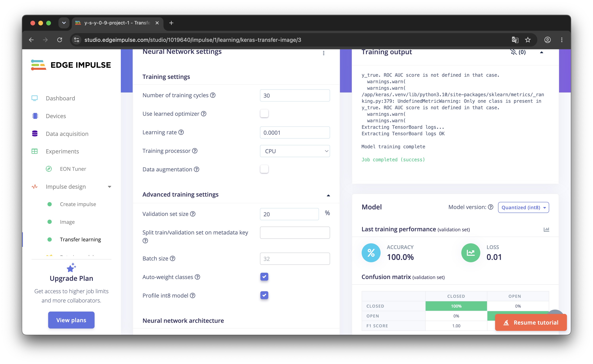Reload the page using the refresh icon
Viewport: 593px width, 364px height.
coord(59,40)
